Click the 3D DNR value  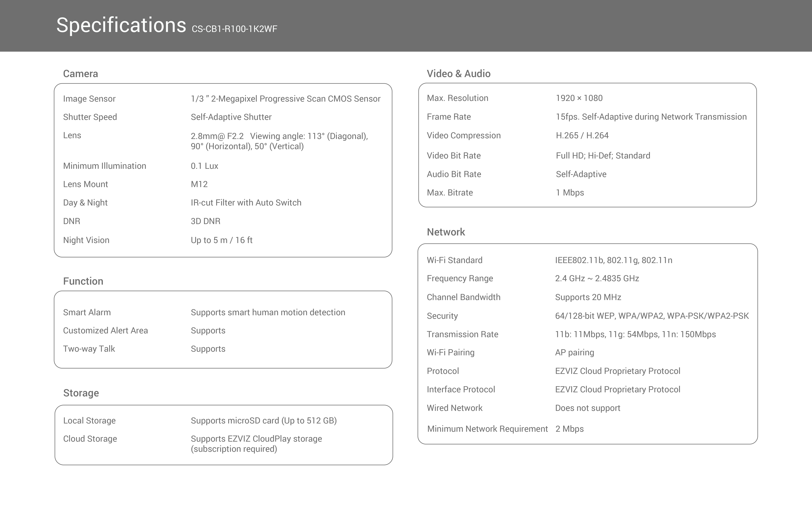coord(206,221)
